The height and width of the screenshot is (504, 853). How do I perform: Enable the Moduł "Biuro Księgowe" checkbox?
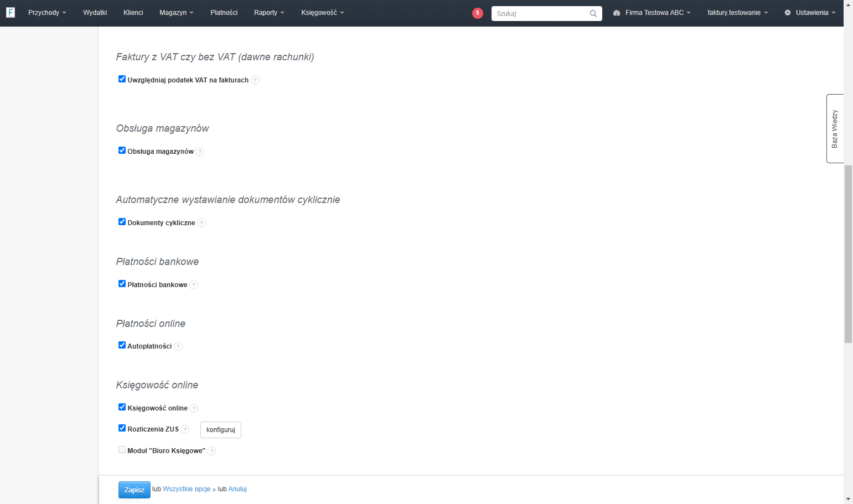(122, 450)
